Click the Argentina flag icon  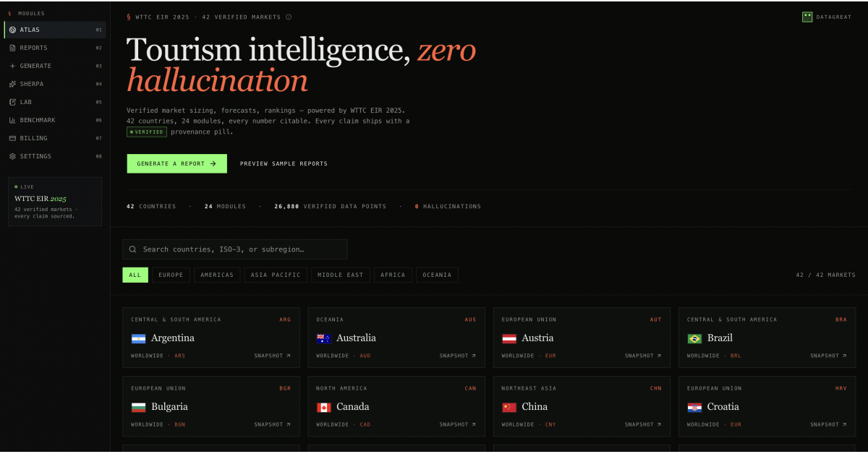138,338
